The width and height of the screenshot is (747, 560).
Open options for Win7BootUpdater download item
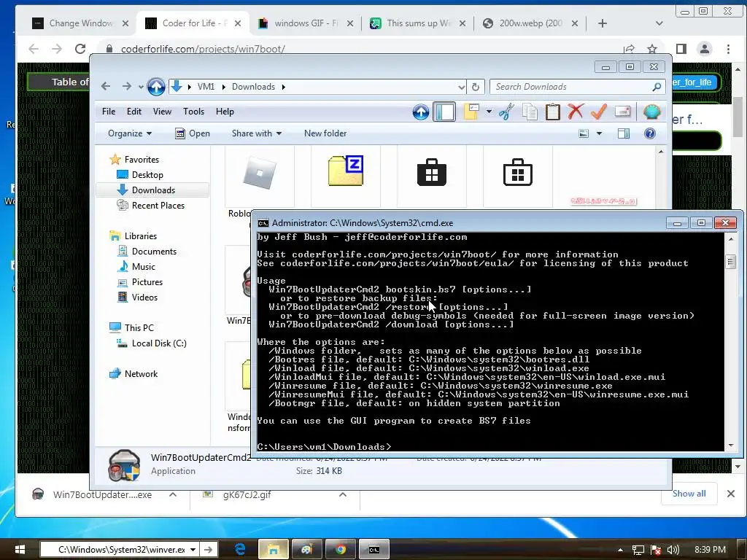pos(173,495)
